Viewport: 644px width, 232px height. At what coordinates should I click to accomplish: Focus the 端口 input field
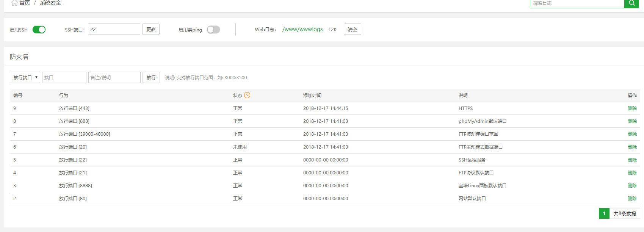64,77
